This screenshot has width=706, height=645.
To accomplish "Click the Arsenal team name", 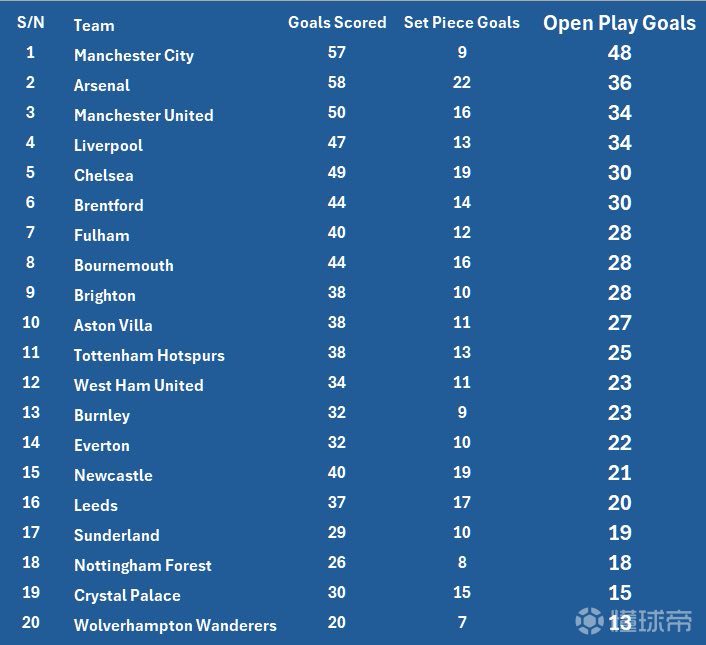I will coord(102,85).
